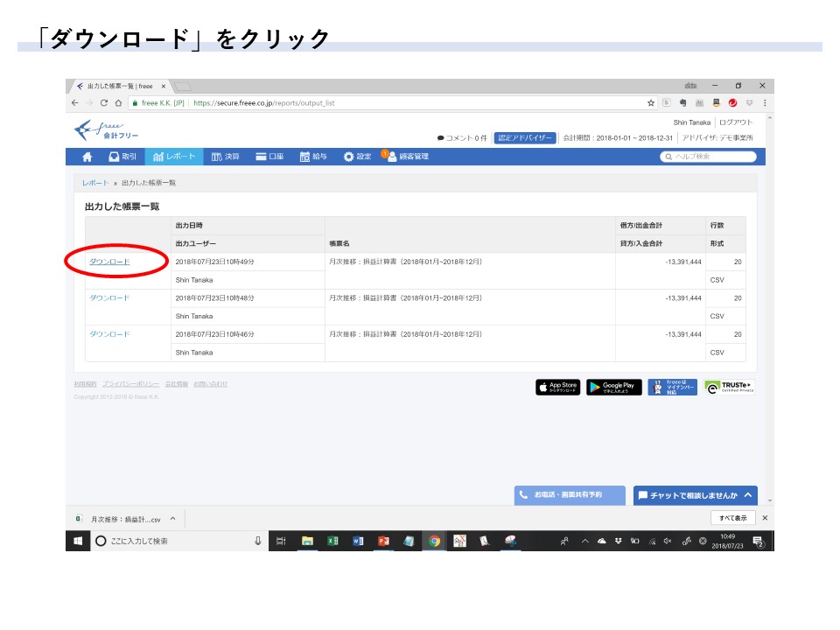Viewport: 840px width, 630px height.
Task: Open Task View on the taskbar
Action: pyautogui.click(x=281, y=541)
